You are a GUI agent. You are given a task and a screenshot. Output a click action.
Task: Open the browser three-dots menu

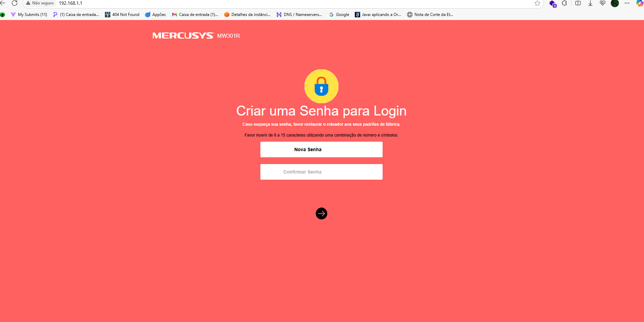(627, 3)
